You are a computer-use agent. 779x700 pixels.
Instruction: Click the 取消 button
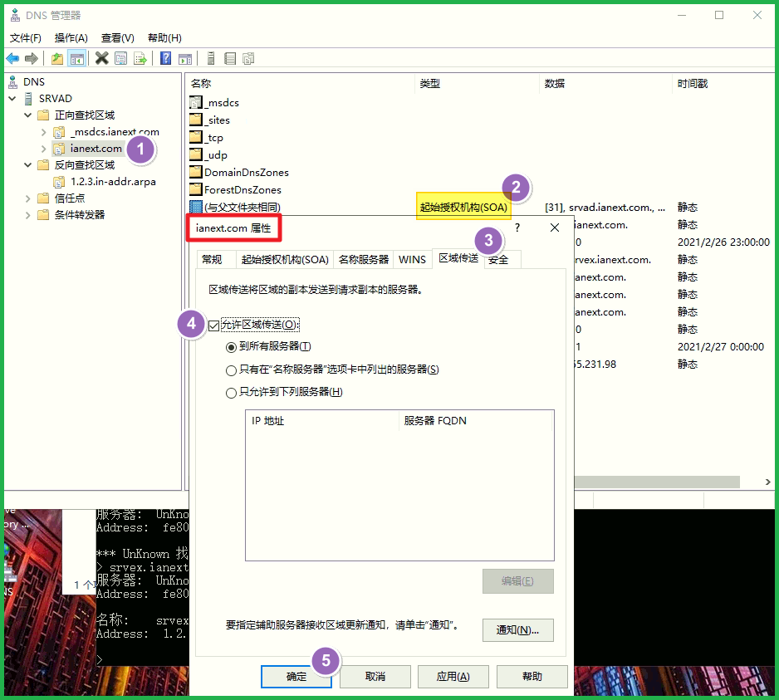(x=375, y=676)
